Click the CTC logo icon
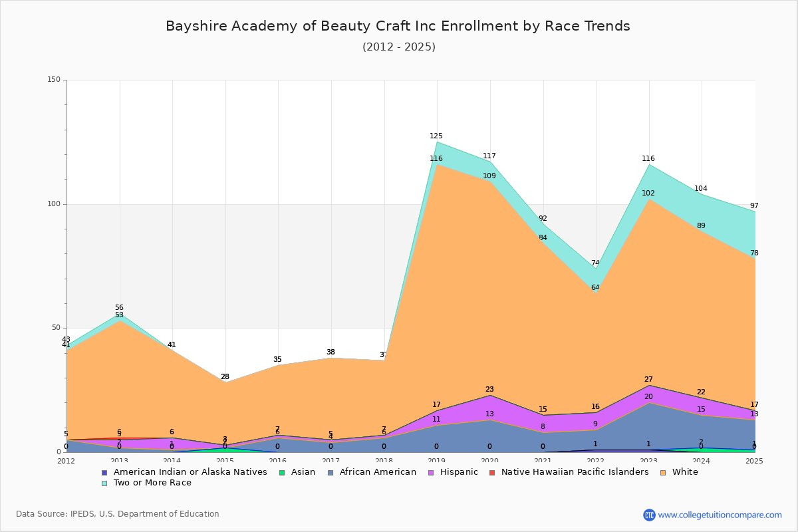Image resolution: width=798 pixels, height=532 pixels. click(x=649, y=515)
